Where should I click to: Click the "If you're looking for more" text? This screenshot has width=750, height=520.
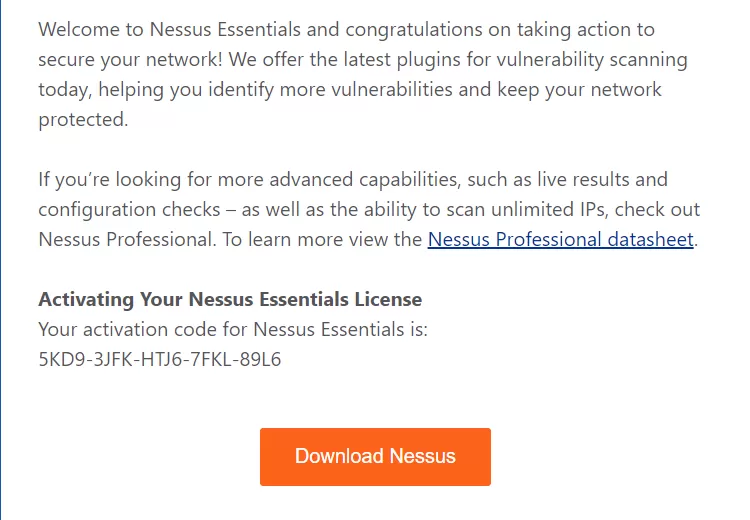click(x=140, y=180)
